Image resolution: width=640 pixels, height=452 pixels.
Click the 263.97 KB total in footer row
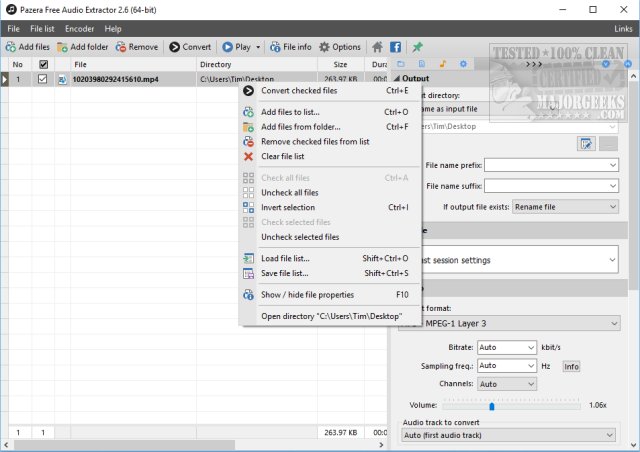(340, 432)
